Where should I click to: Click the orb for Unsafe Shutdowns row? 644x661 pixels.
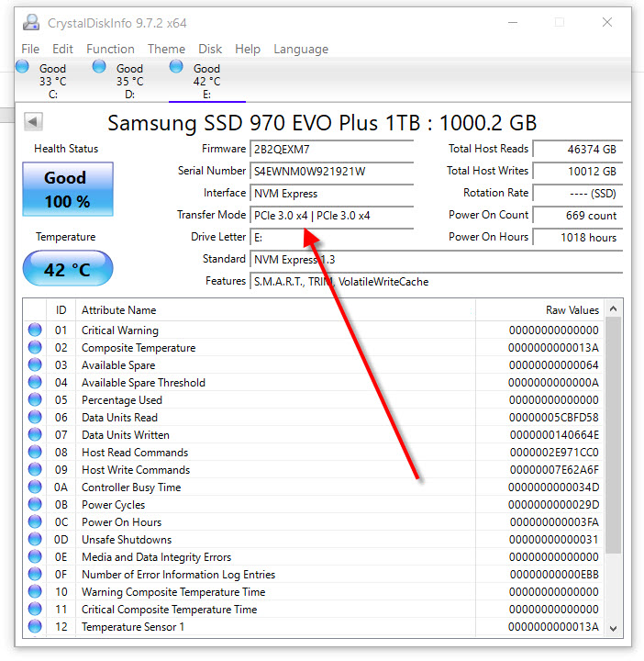[x=35, y=540]
